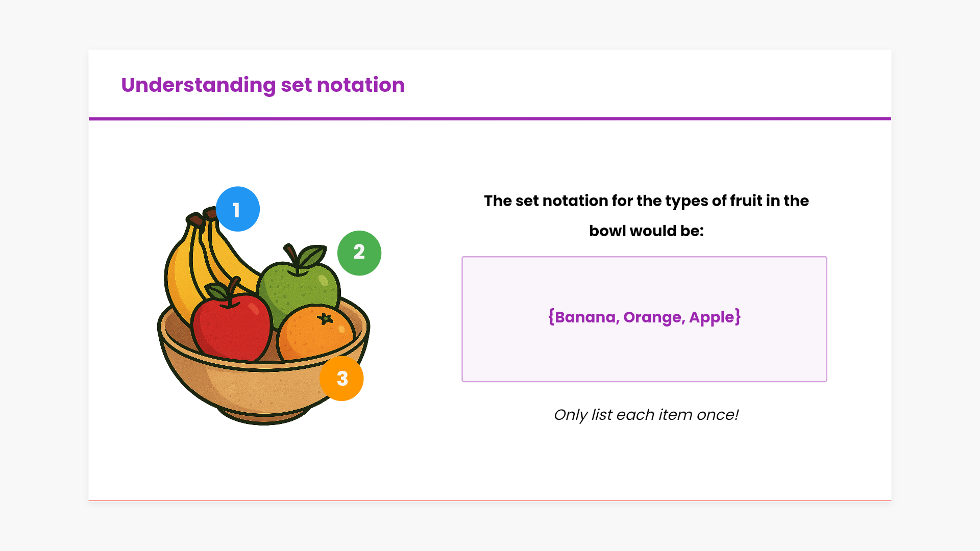Click the green apple's leaf
This screenshot has height=551, width=980.
[312, 255]
